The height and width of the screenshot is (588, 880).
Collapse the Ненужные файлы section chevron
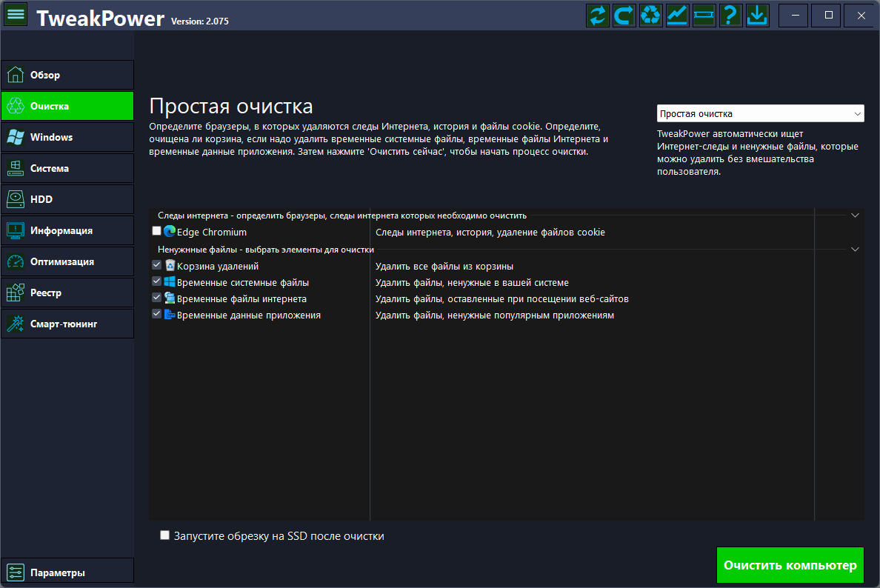(x=855, y=249)
